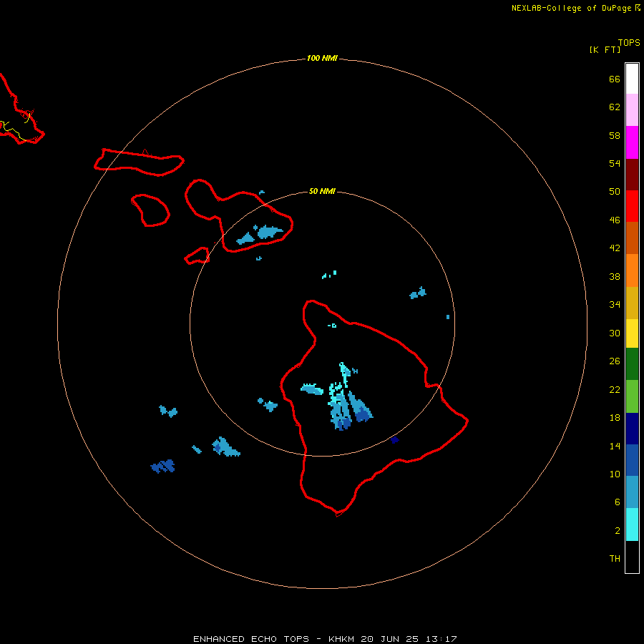Pick the magenta legend color block

click(x=632, y=142)
